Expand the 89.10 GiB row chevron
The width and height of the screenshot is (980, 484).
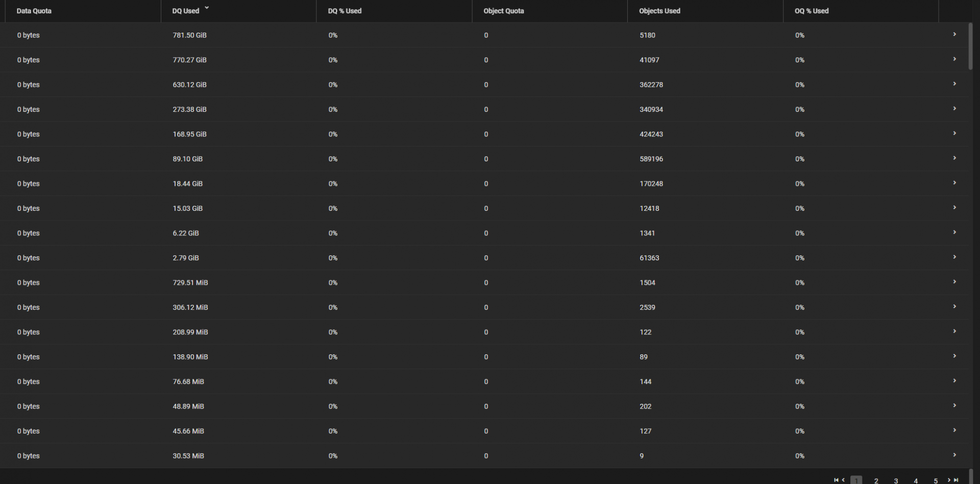[x=954, y=158]
